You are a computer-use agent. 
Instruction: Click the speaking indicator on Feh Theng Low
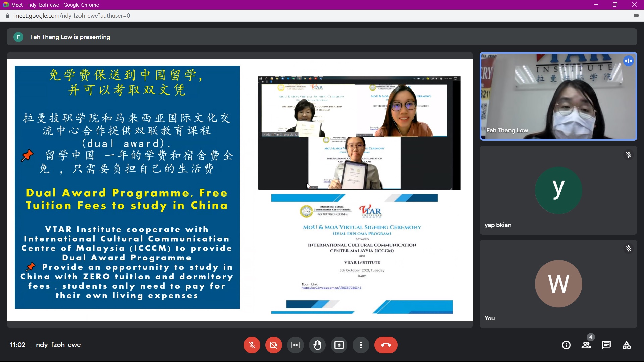pyautogui.click(x=629, y=61)
